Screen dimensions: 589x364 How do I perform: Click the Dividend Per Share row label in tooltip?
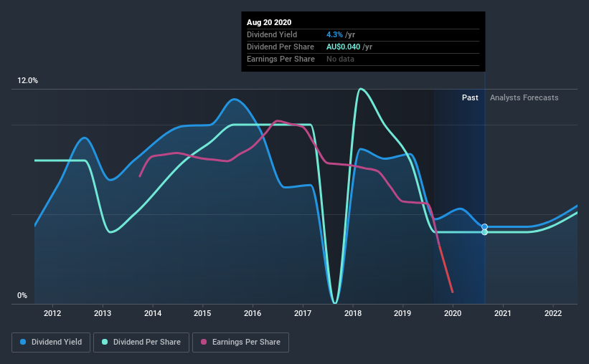[x=281, y=47]
